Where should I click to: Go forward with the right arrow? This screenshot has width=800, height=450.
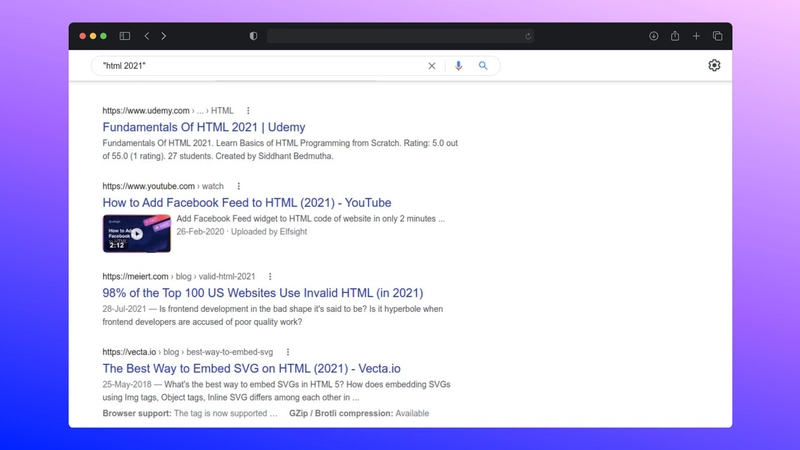(x=163, y=36)
